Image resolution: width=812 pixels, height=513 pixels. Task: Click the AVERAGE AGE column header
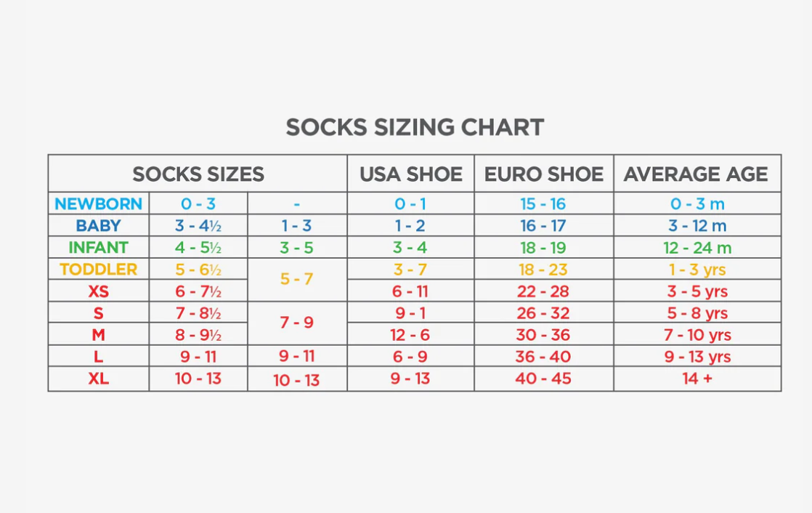[696, 174]
